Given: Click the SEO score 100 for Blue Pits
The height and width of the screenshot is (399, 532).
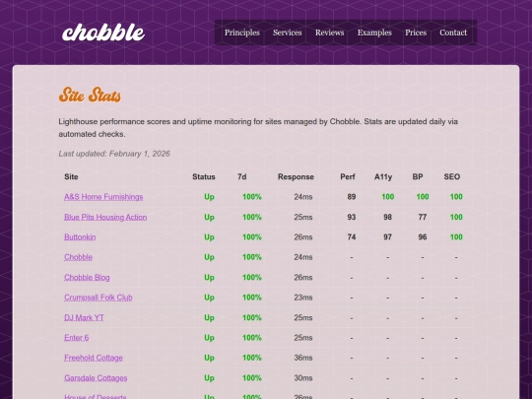Looking at the screenshot, I should coord(456,217).
